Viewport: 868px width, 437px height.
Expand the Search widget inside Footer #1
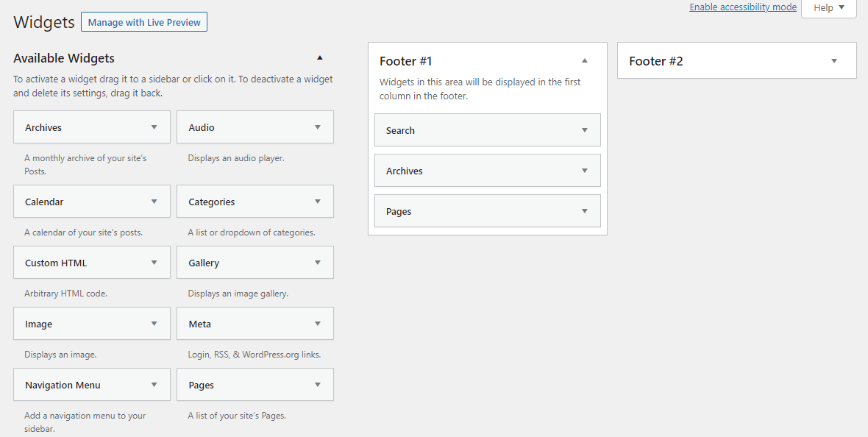click(585, 129)
